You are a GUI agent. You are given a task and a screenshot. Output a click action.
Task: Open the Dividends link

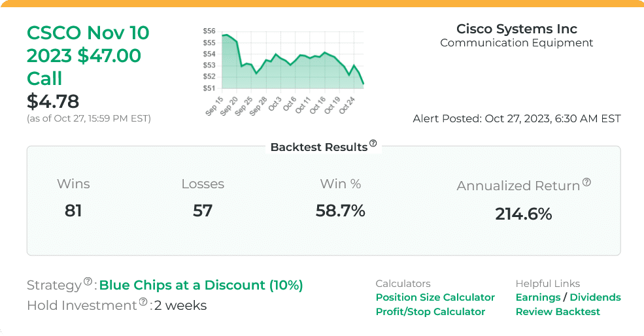pyautogui.click(x=595, y=297)
